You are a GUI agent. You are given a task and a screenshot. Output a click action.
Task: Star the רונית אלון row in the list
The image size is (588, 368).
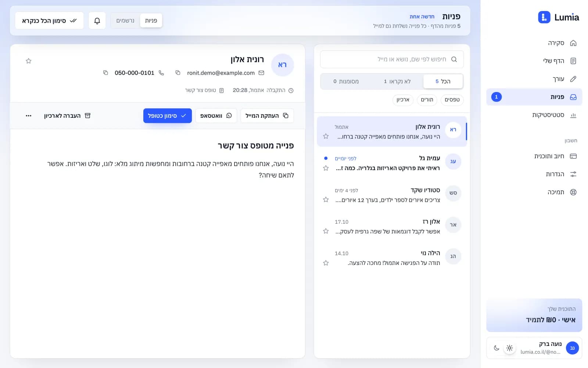coord(326,137)
